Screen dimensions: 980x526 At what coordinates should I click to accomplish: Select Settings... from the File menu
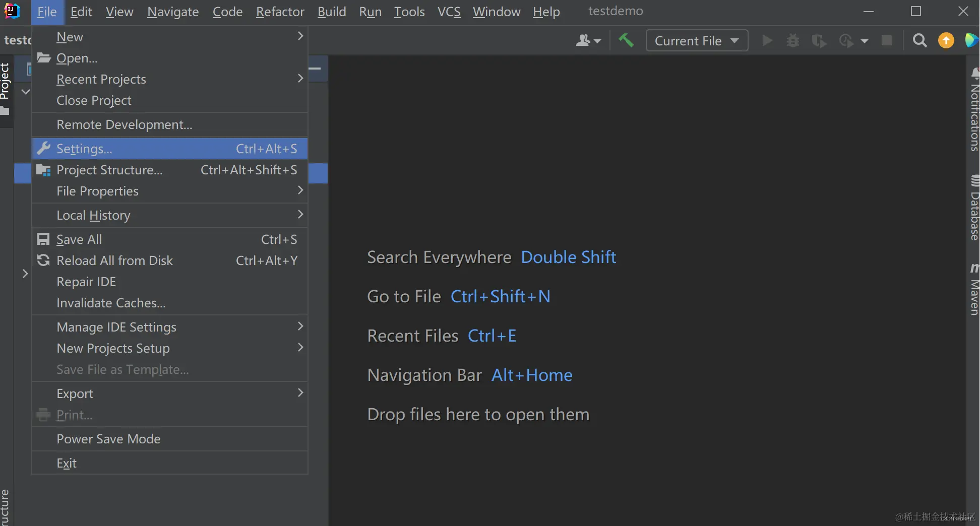tap(170, 149)
